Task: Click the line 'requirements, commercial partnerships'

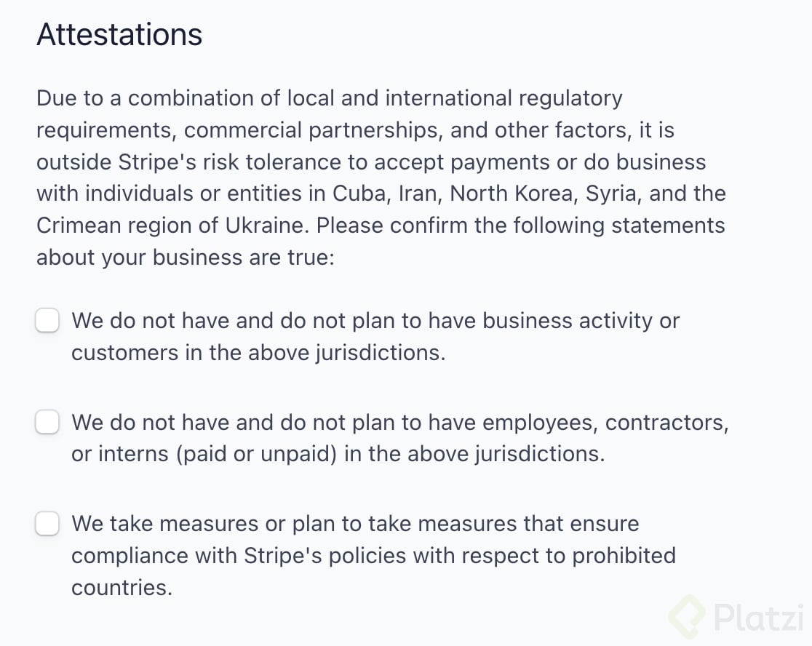Action: point(355,130)
